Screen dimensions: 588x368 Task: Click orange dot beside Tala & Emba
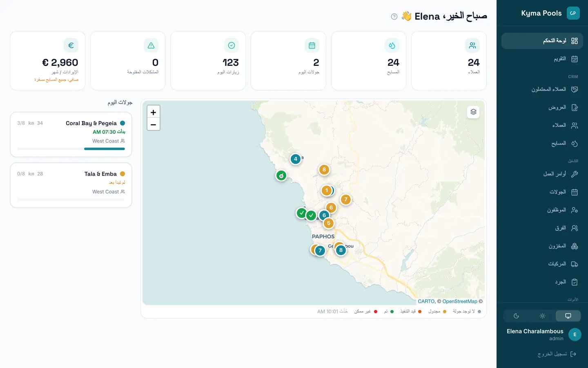pyautogui.click(x=122, y=174)
